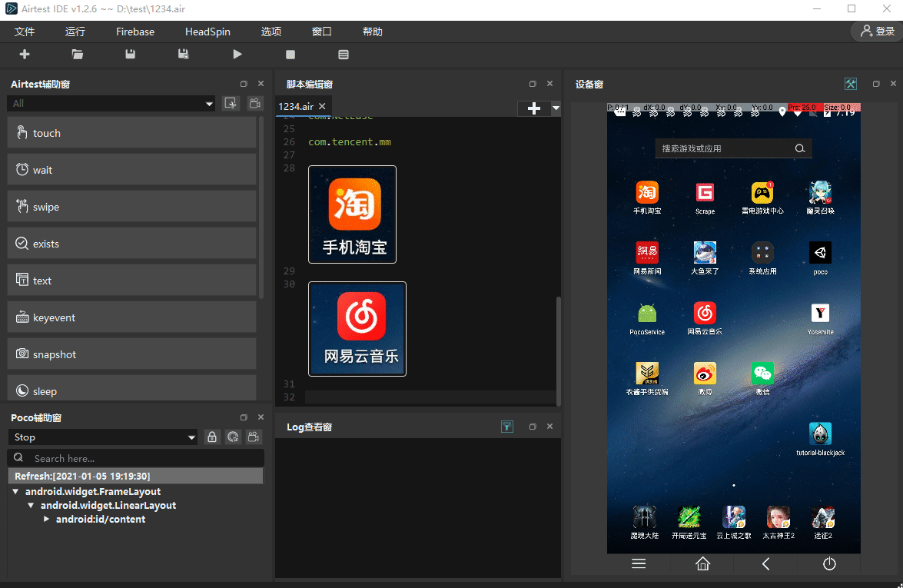Click the device search bar 搜索游戏或应用

point(734,148)
